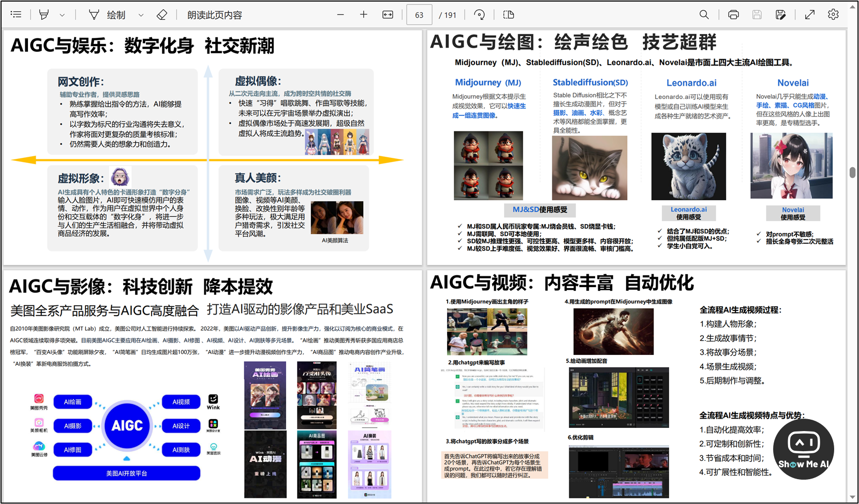Viewport: 859px width, 504px height.
Task: Select the highlighter tool
Action: 44,14
